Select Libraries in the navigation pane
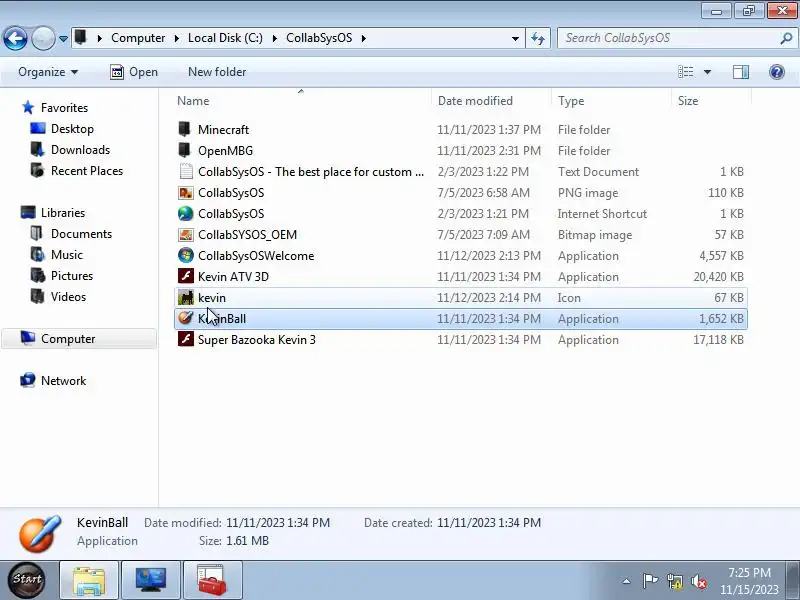Screen dimensions: 800x600 coord(53,212)
